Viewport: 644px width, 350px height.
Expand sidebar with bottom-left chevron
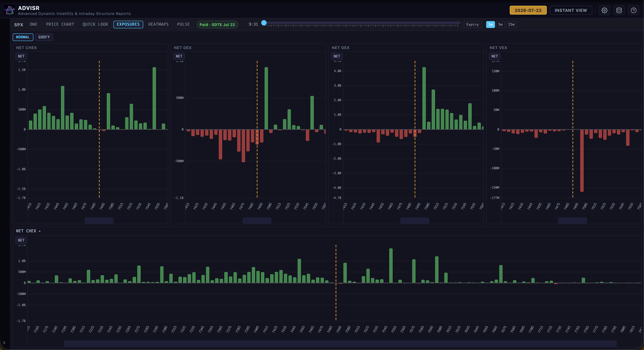4,343
